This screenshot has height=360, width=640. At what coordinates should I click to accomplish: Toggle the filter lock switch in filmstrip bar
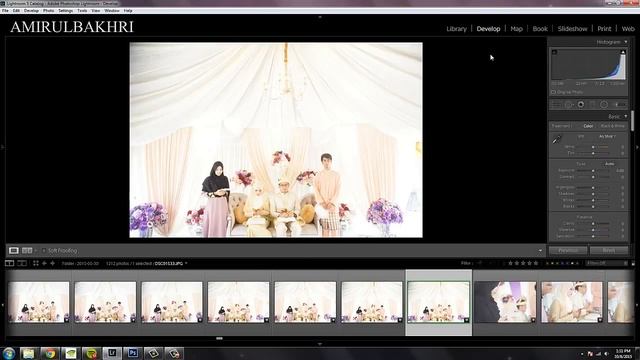pos(633,264)
